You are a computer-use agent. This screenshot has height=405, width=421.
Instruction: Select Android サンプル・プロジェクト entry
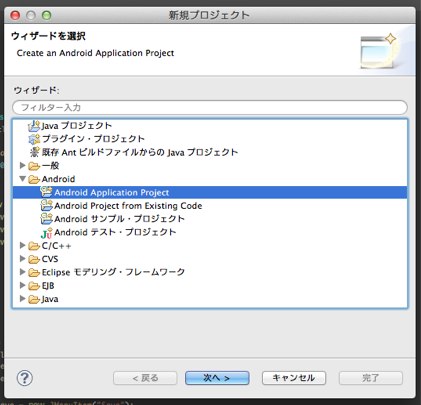coord(119,219)
